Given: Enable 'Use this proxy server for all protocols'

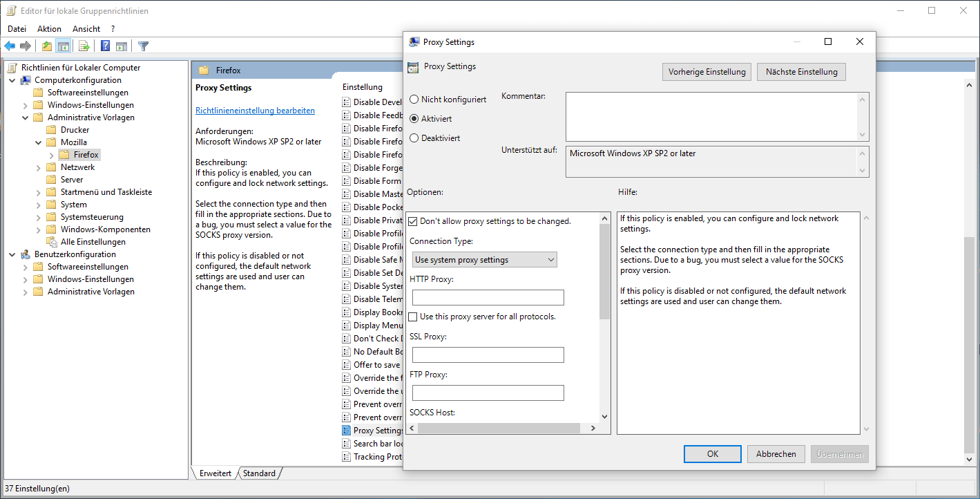Looking at the screenshot, I should point(413,317).
